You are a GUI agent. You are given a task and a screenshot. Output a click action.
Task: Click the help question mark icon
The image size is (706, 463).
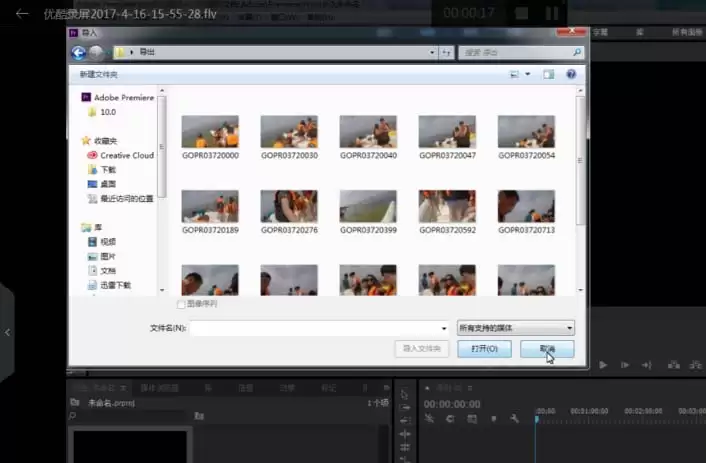(571, 74)
